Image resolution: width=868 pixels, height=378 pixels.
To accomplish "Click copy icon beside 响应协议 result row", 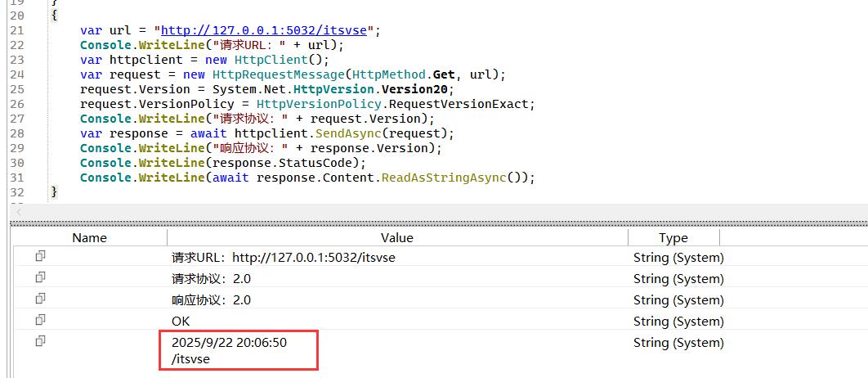I will tap(40, 298).
